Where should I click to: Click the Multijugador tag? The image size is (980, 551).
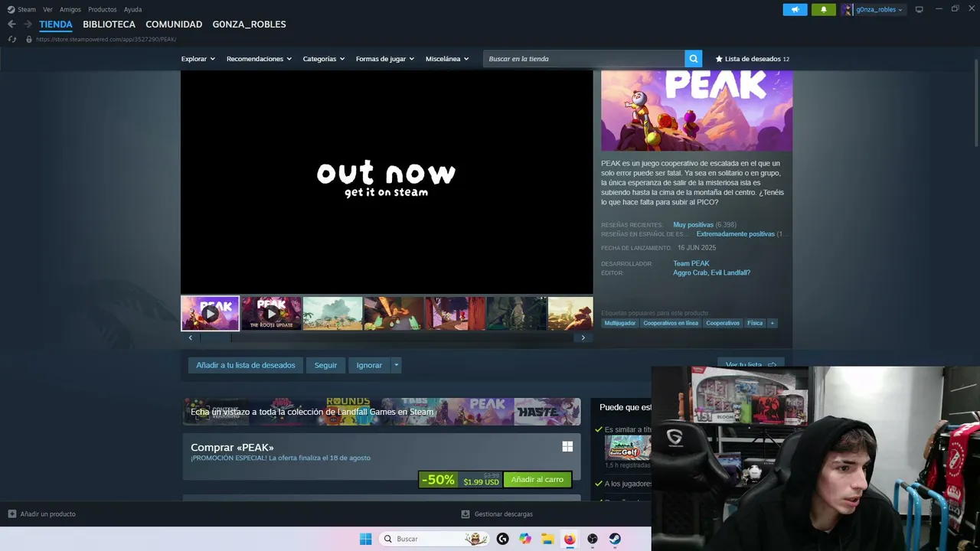[x=620, y=323]
